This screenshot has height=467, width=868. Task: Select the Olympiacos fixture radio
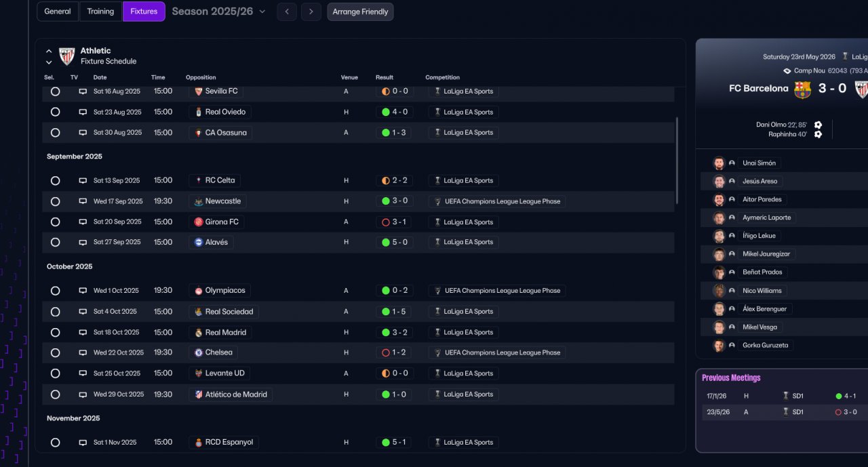click(x=55, y=291)
